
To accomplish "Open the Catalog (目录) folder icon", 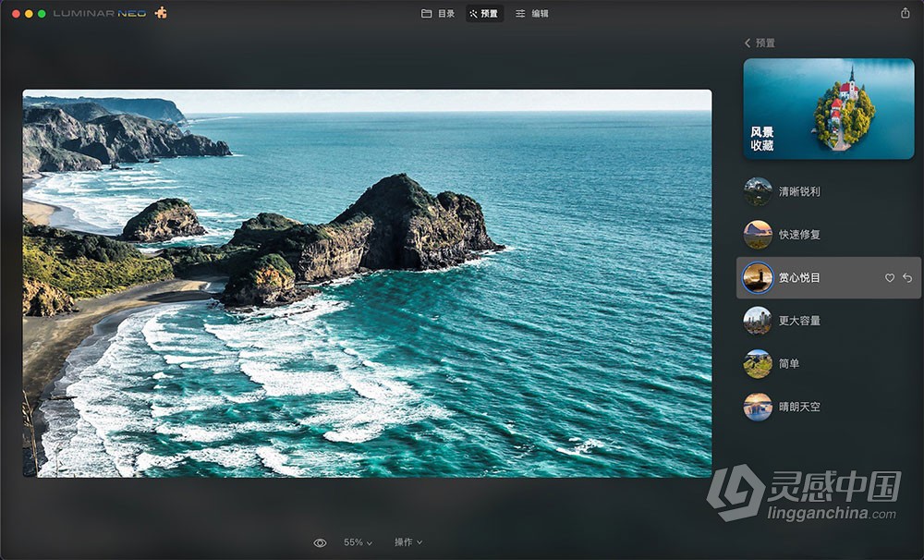I will 426,14.
